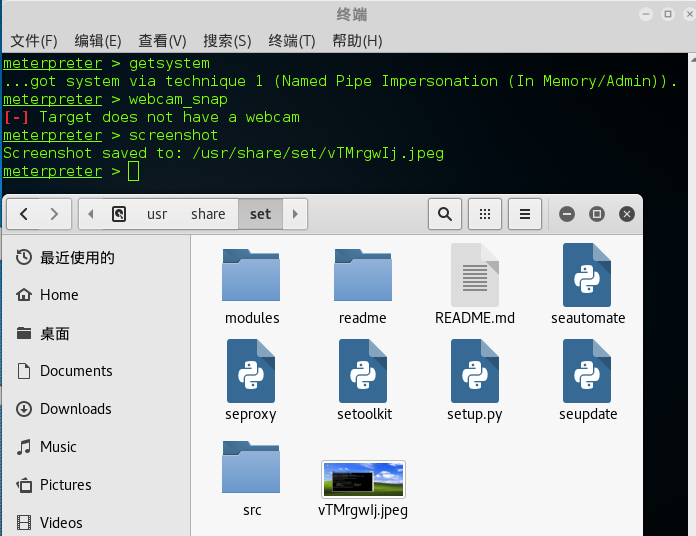Maximize the terminal window
Screen dimensions: 696x536
coord(668,14)
